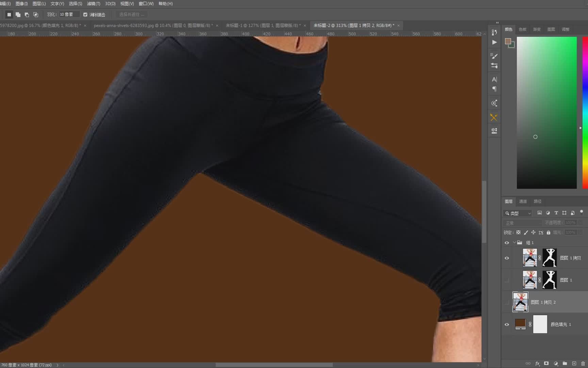Open the share-node plugin panel icon
The width and height of the screenshot is (588, 368).
(494, 103)
